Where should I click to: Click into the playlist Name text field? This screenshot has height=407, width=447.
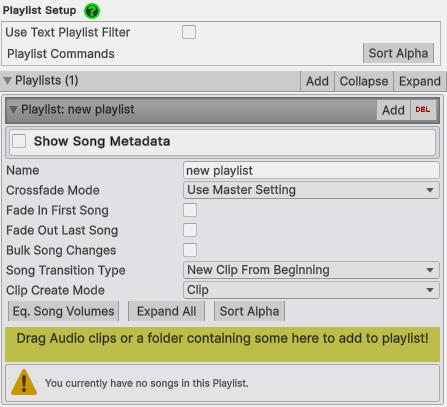(311, 170)
